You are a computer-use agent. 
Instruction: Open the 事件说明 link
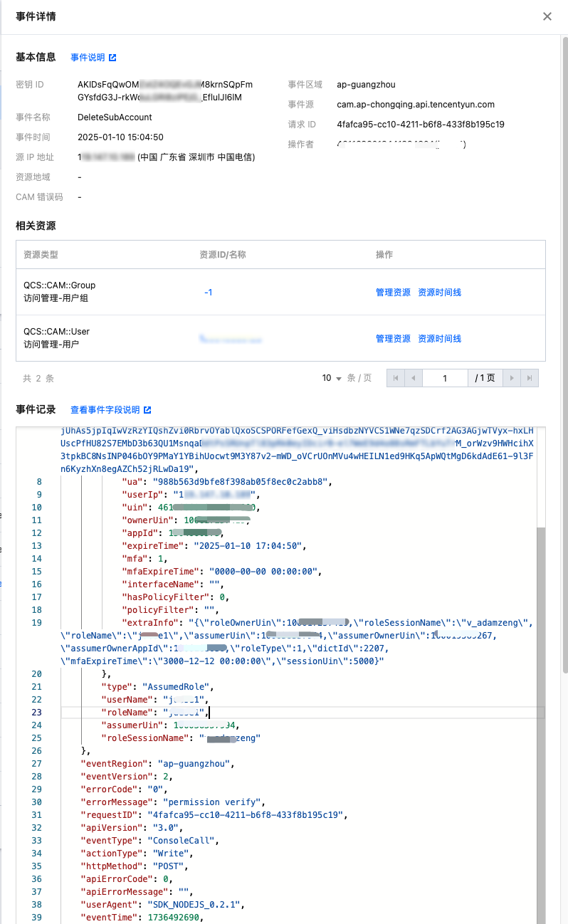tap(88, 58)
